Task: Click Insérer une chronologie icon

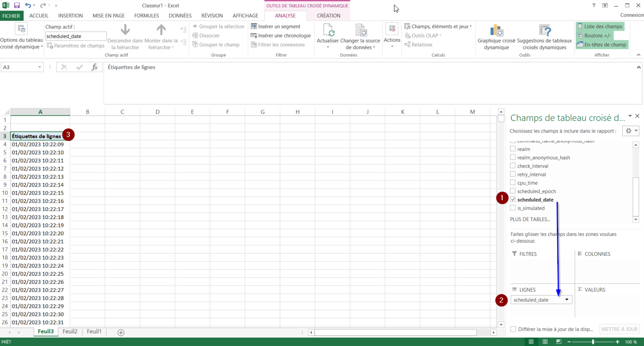Action: (254, 36)
